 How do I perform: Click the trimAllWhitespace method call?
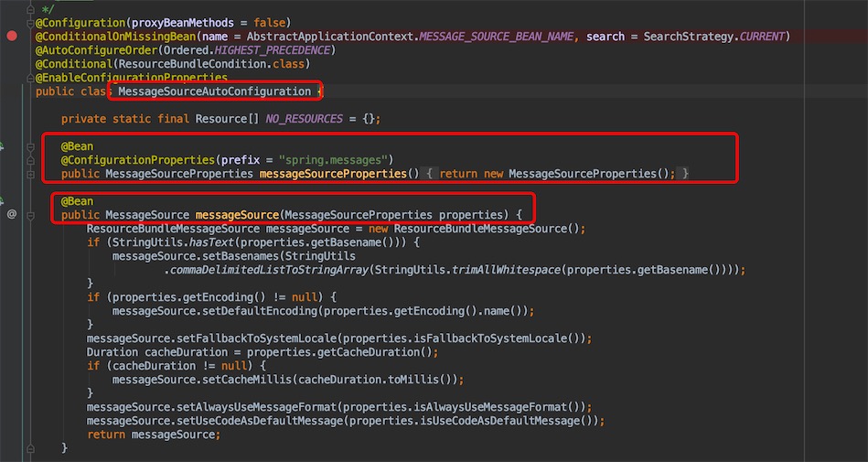coord(507,270)
